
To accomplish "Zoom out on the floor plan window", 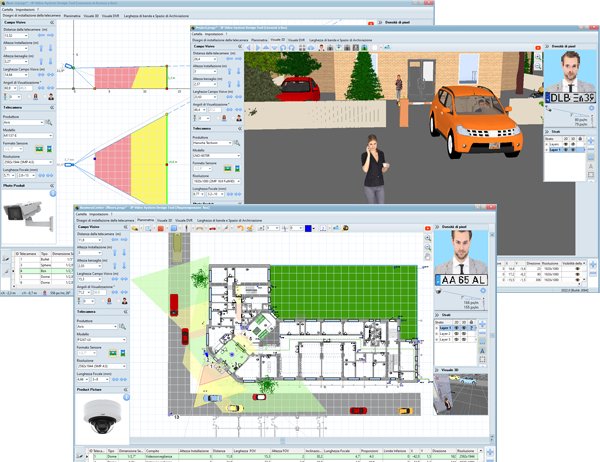I will [428, 247].
